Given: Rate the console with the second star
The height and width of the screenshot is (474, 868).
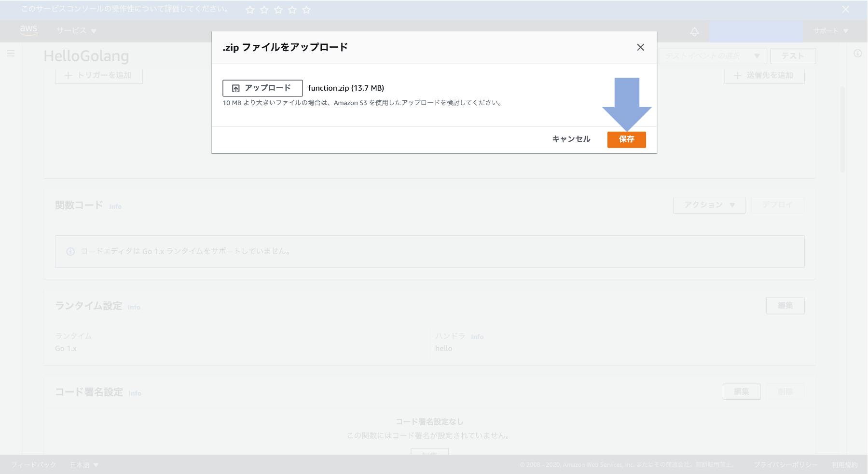Looking at the screenshot, I should click(264, 10).
